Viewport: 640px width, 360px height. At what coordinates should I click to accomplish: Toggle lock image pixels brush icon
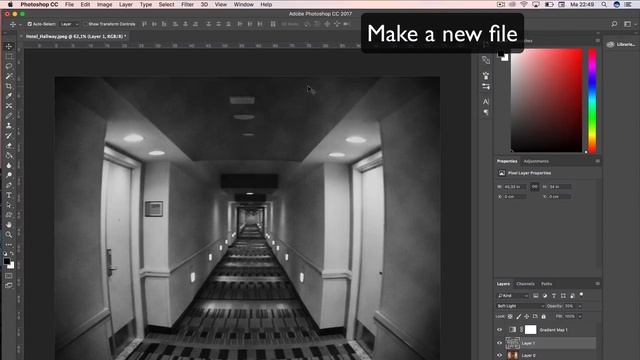518,316
